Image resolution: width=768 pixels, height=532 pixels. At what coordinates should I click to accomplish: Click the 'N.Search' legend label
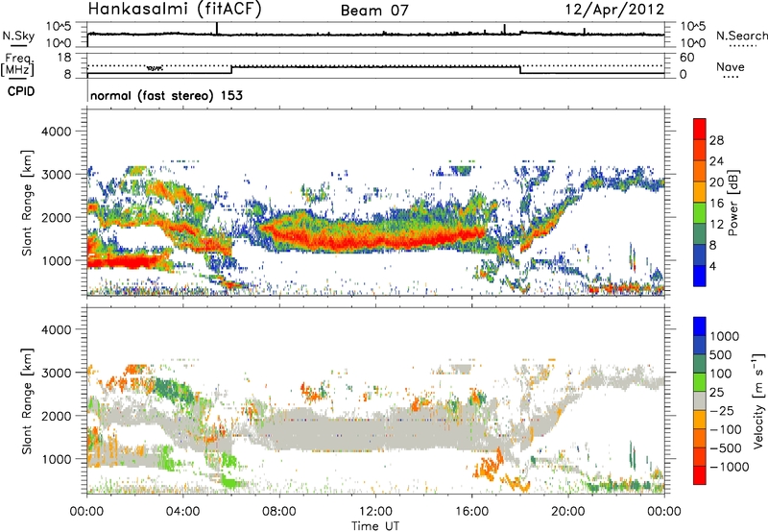pos(741,36)
